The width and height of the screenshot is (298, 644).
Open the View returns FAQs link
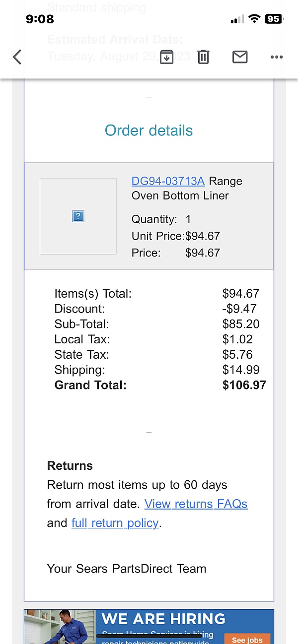click(196, 504)
